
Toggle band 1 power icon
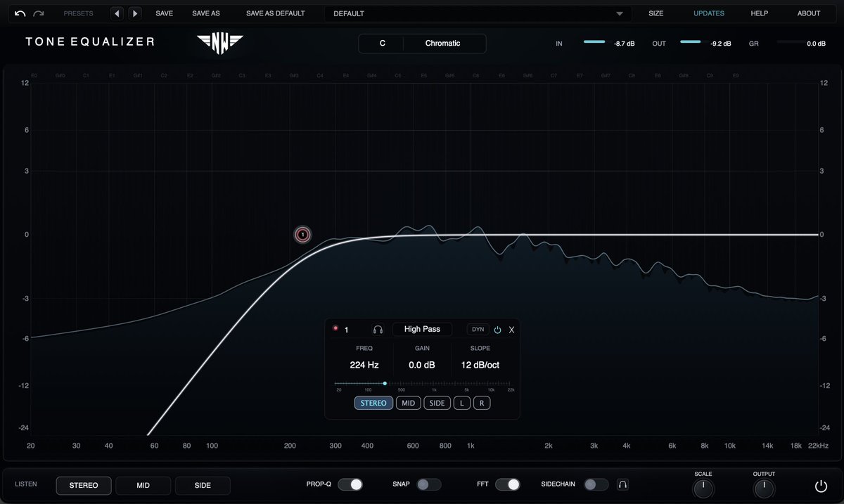497,330
